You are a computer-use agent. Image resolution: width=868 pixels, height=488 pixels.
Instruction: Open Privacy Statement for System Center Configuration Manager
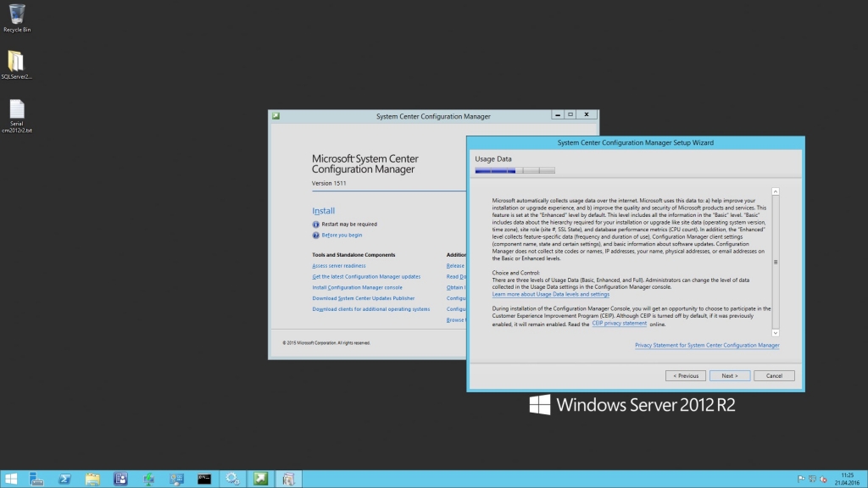click(706, 345)
